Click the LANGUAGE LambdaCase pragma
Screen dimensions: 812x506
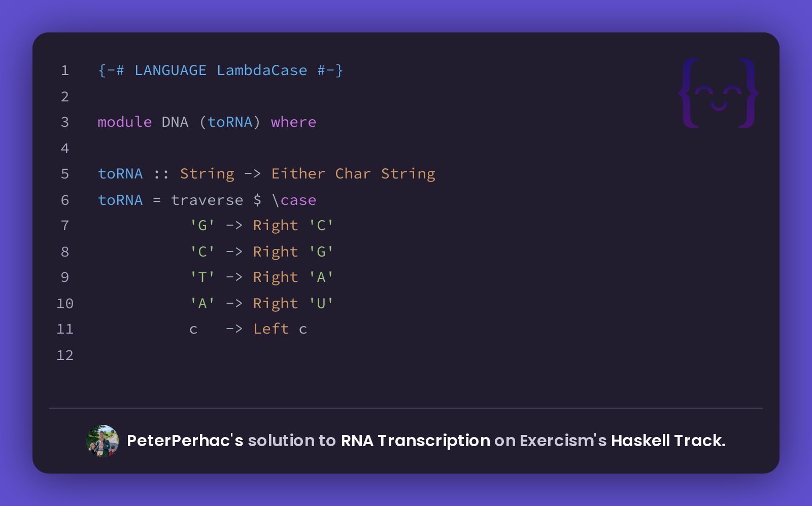pos(221,70)
